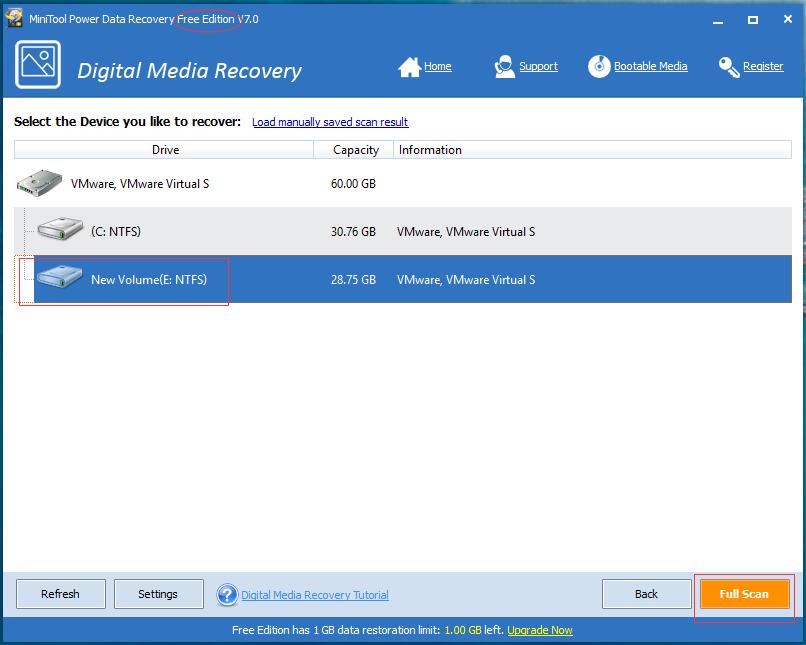Viewport: 806px width, 645px height.
Task: Select the VMware Virtual S disk row
Action: 403,183
